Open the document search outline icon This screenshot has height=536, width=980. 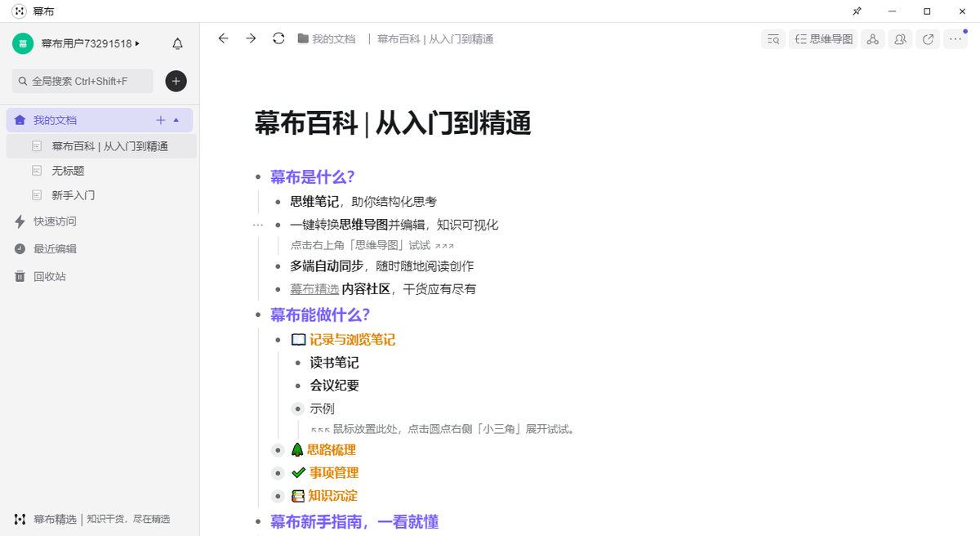[773, 39]
